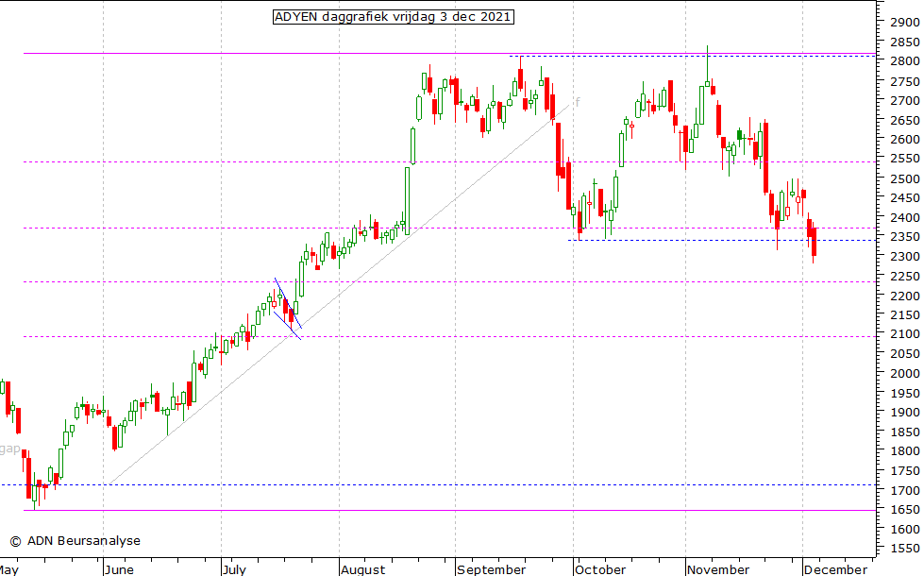Image resolution: width=924 pixels, height=576 pixels.
Task: Click the 1850 price axis label
Action: (905, 432)
